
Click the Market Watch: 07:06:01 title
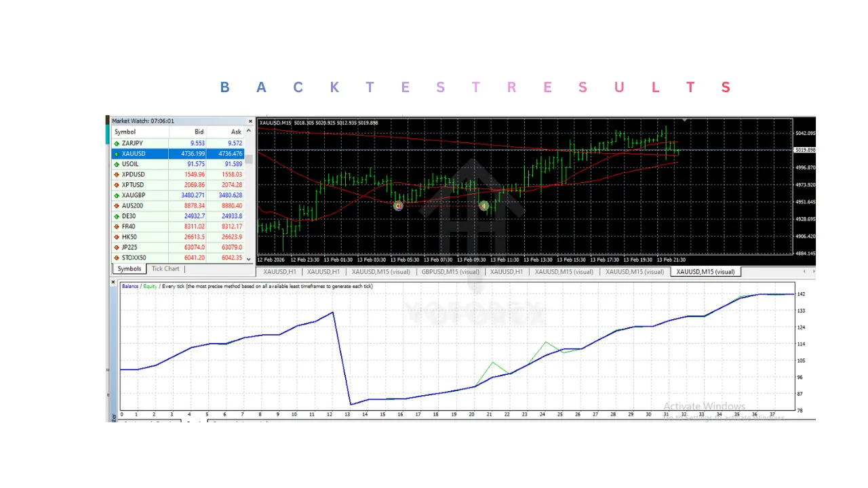pos(143,121)
